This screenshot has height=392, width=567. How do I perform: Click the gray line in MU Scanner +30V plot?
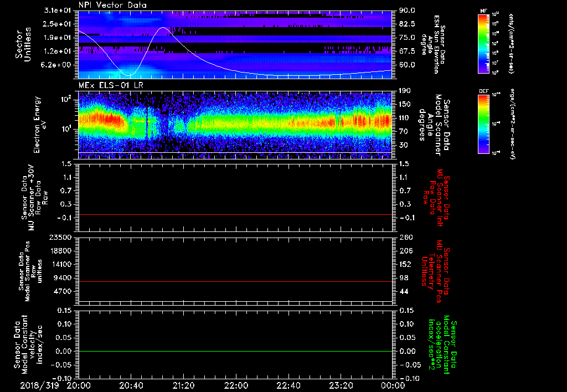tap(235, 214)
